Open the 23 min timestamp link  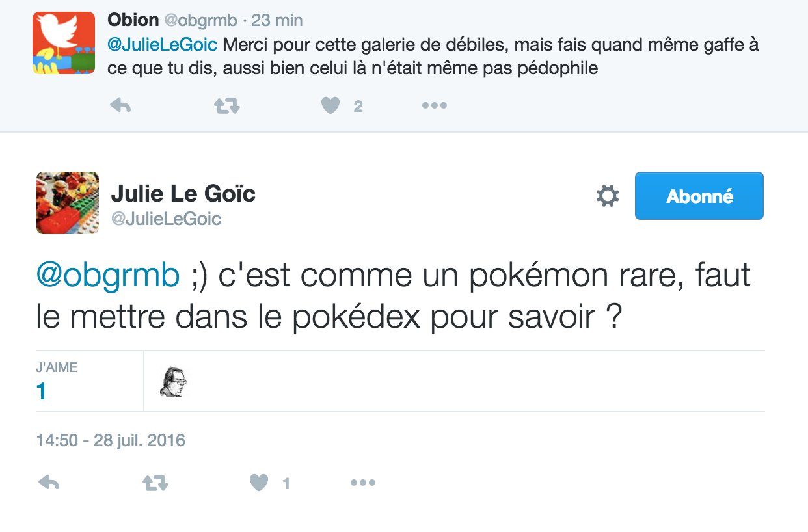[x=277, y=20]
